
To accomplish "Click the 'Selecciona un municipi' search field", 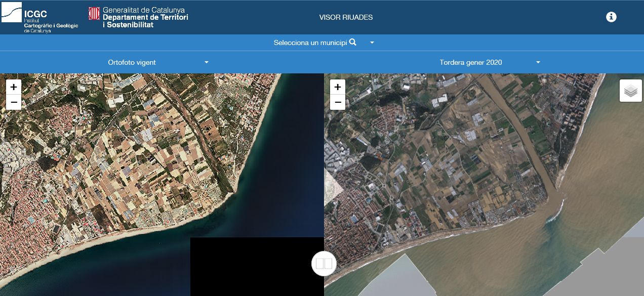I will (x=310, y=43).
